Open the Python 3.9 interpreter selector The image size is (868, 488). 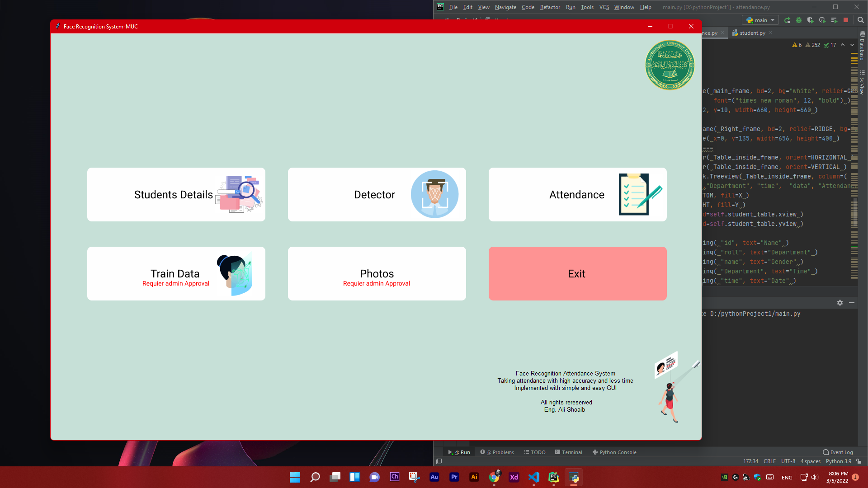[838, 461]
